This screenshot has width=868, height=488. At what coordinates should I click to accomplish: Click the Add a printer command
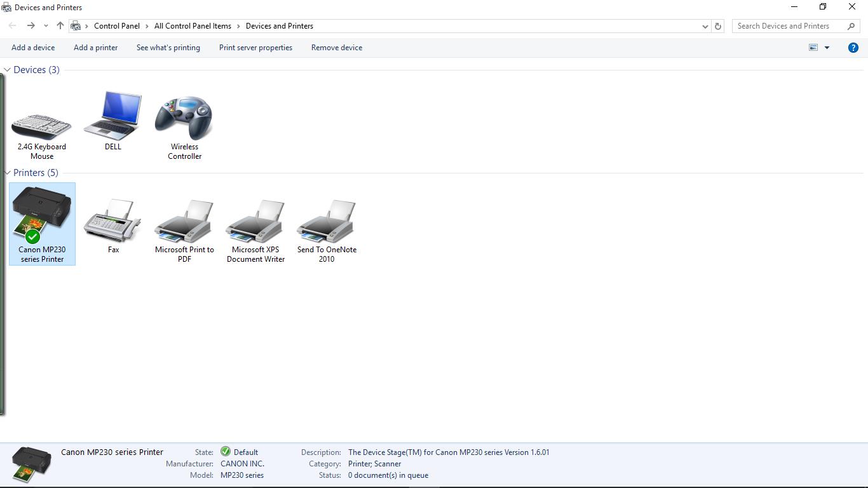tap(95, 47)
